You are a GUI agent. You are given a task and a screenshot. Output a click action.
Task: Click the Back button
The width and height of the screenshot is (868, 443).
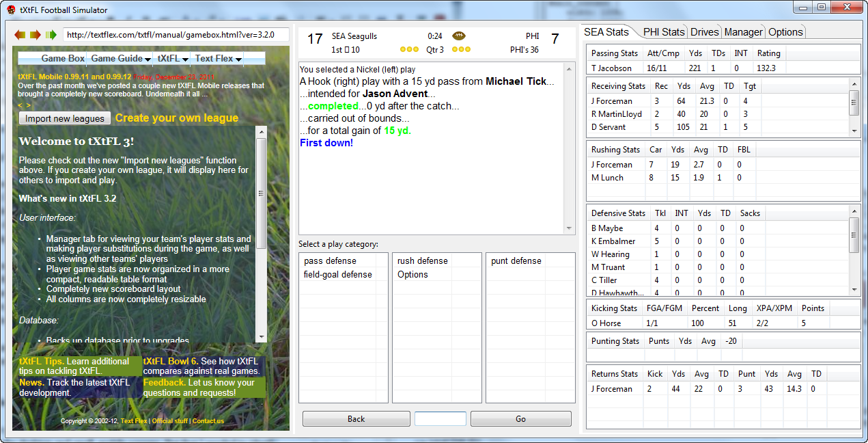tap(356, 419)
